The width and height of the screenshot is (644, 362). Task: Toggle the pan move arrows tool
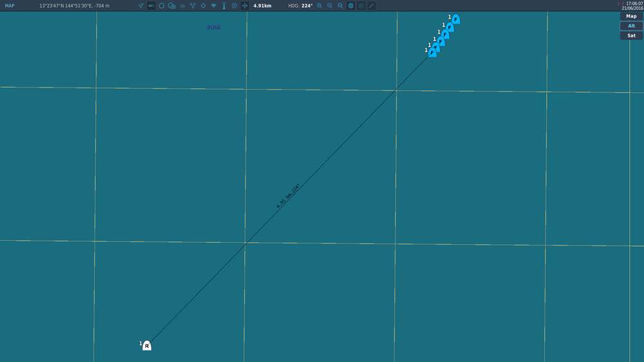pyautogui.click(x=245, y=6)
